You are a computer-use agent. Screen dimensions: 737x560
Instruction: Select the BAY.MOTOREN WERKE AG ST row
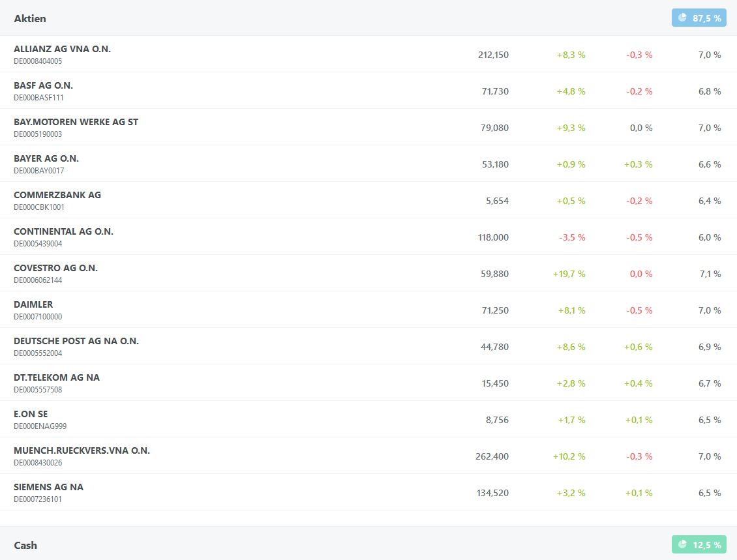point(76,122)
